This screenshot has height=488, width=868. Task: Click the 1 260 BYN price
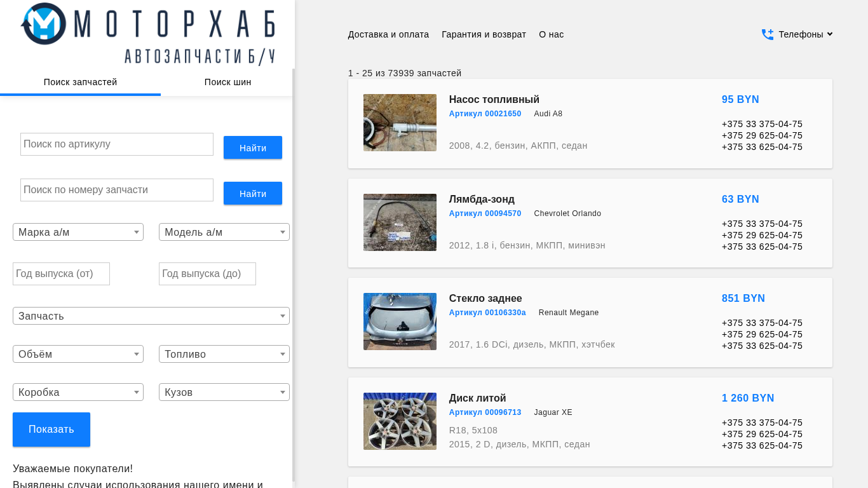pyautogui.click(x=748, y=398)
